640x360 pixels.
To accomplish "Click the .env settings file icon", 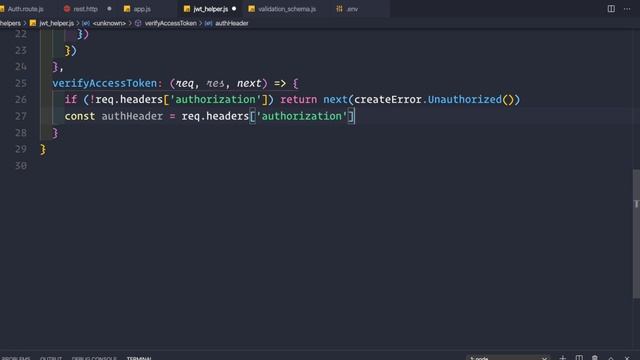I will [339, 9].
